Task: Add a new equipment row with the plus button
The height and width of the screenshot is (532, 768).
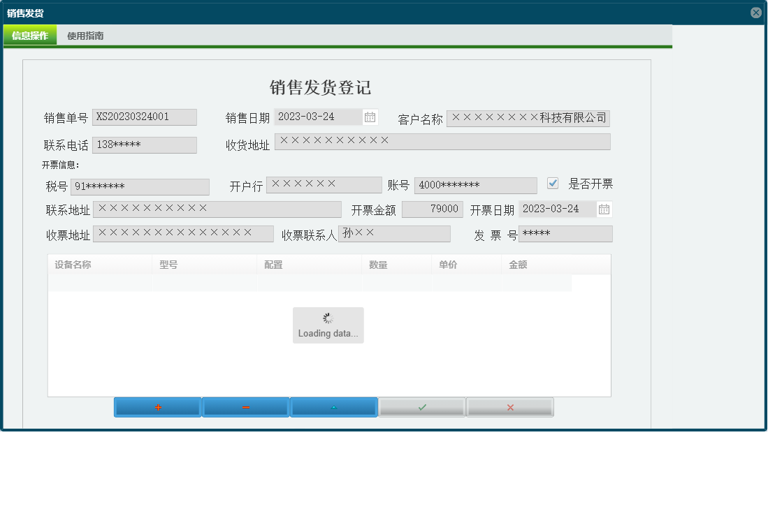Action: (x=157, y=406)
